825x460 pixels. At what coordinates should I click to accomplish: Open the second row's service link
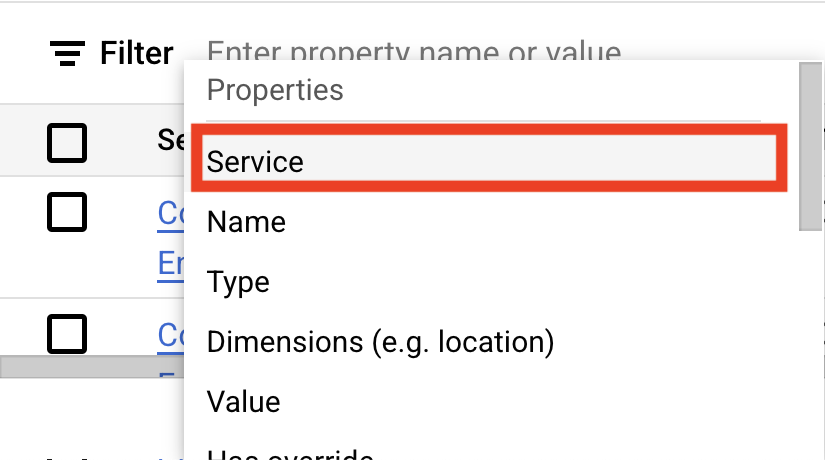pyautogui.click(x=171, y=334)
